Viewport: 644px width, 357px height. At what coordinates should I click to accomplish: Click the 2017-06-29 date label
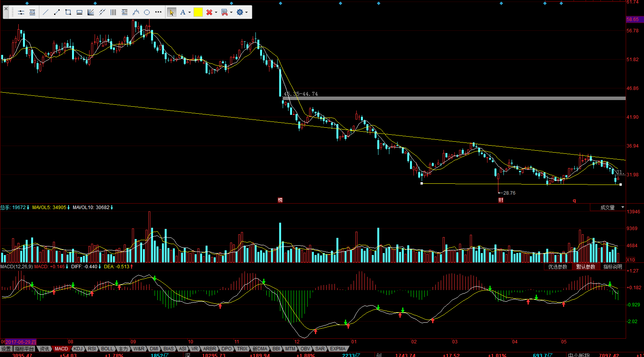(21, 342)
